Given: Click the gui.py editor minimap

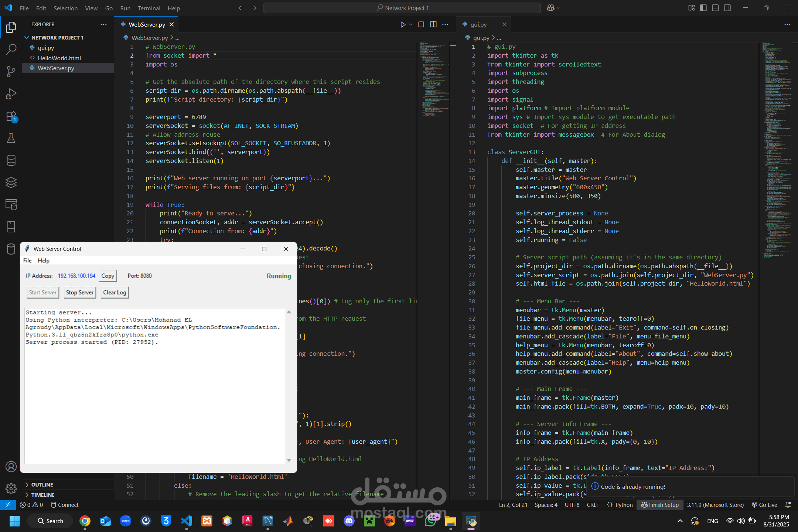Looking at the screenshot, I should [777, 150].
